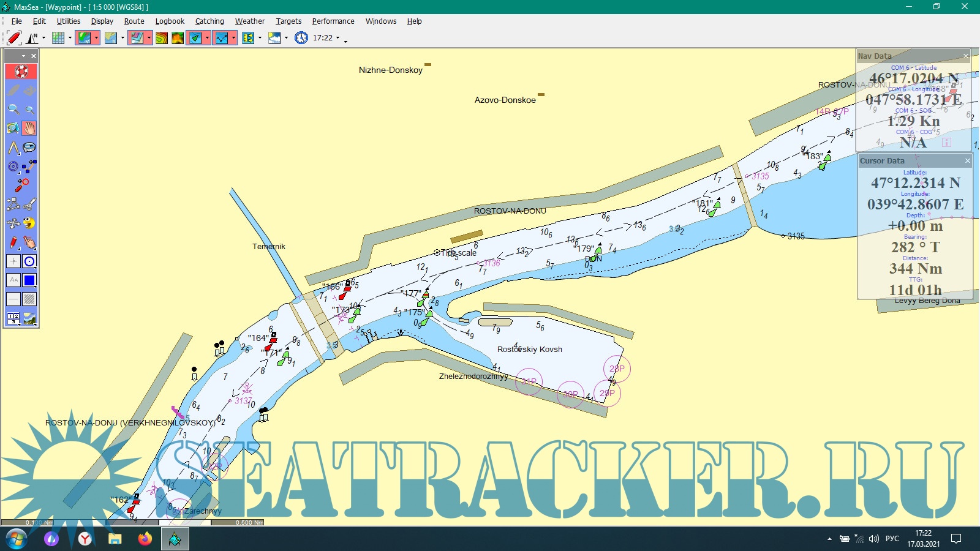Select the hand pan tool
Screen dimensions: 980x551
pyautogui.click(x=29, y=128)
